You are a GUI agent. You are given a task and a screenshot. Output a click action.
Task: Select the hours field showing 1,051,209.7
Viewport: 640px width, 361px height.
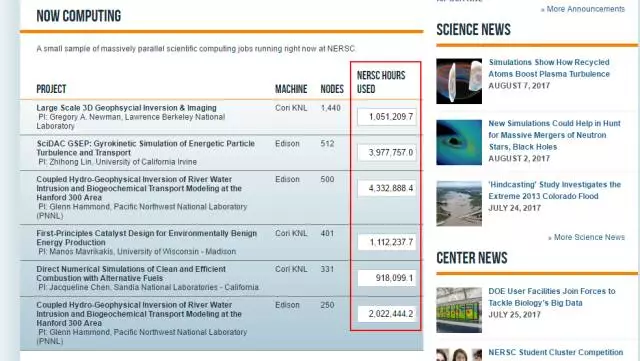pyautogui.click(x=387, y=117)
